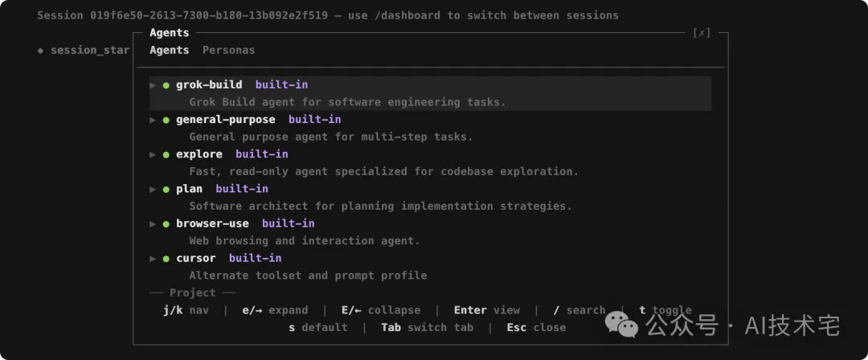Expand the browser-use agent arrow
This screenshot has height=360, width=868.
pos(153,223)
